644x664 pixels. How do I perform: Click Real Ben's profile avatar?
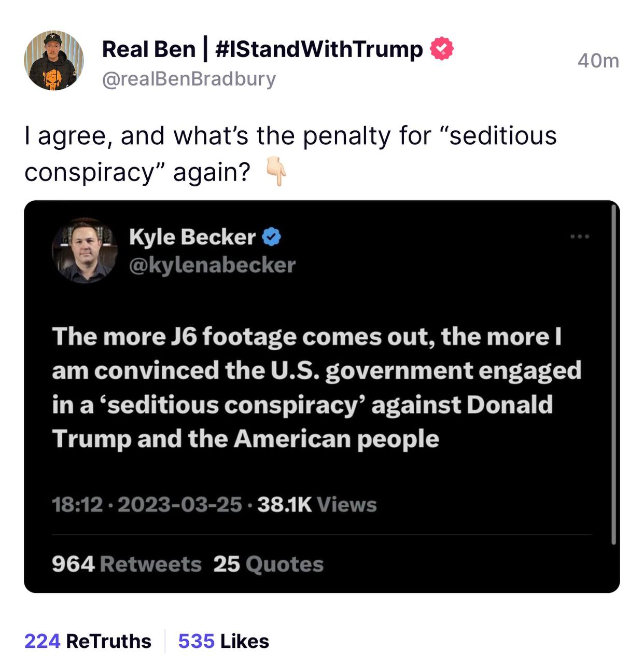click(53, 61)
